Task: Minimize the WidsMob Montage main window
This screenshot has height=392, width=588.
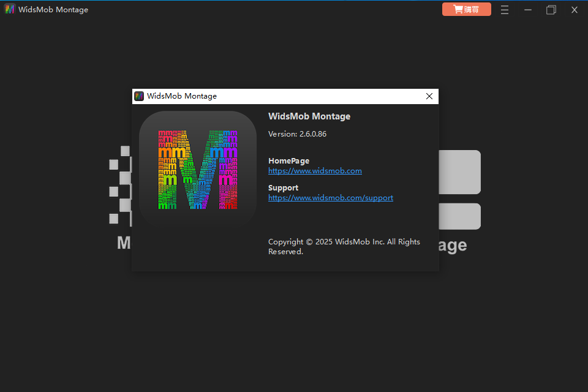Action: tap(527, 10)
